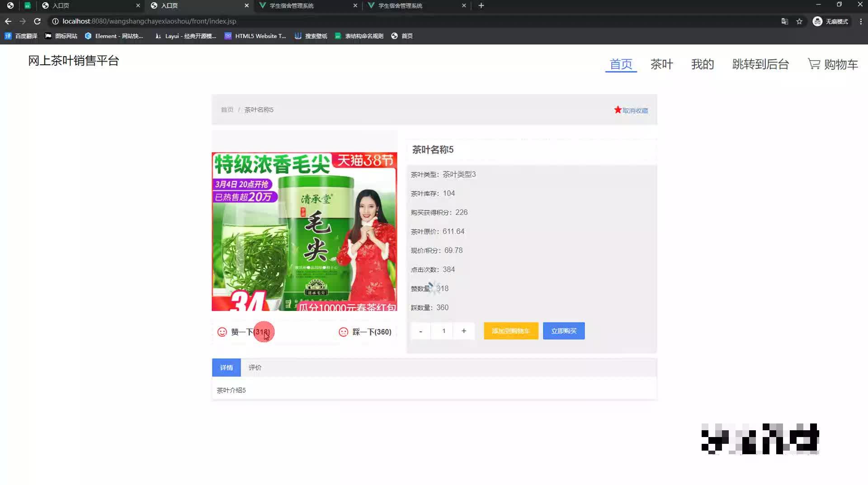The image size is (868, 485).
Task: Open the 表结构命名规则 bookmark
Action: (359, 36)
